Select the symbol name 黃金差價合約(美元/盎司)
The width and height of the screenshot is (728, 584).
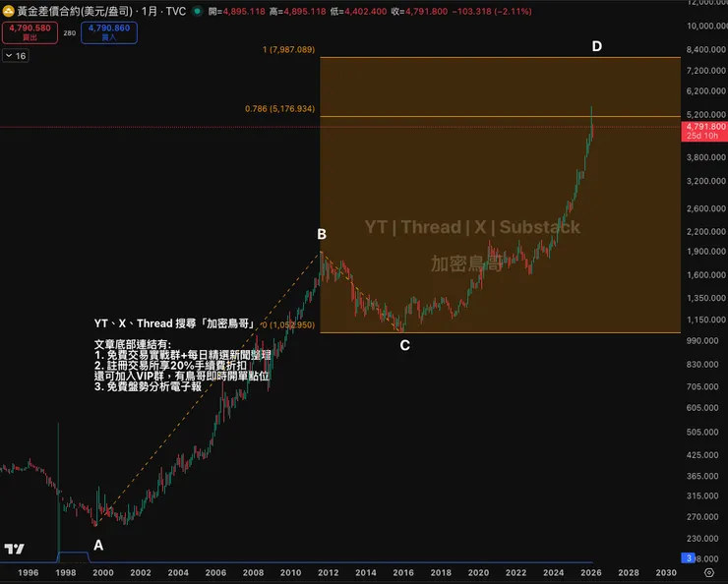click(x=75, y=11)
